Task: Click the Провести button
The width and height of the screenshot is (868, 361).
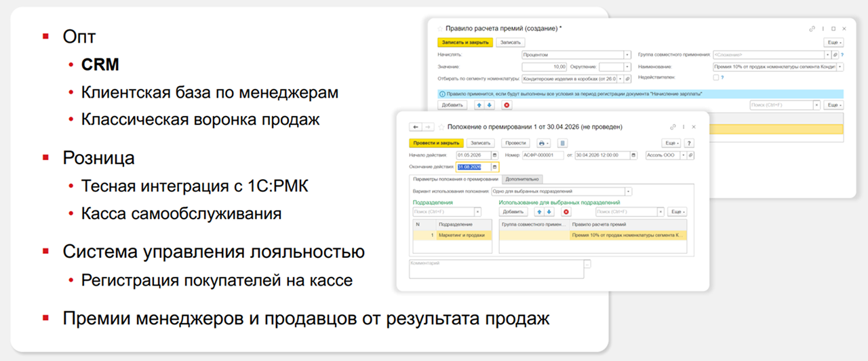Action: tap(515, 143)
